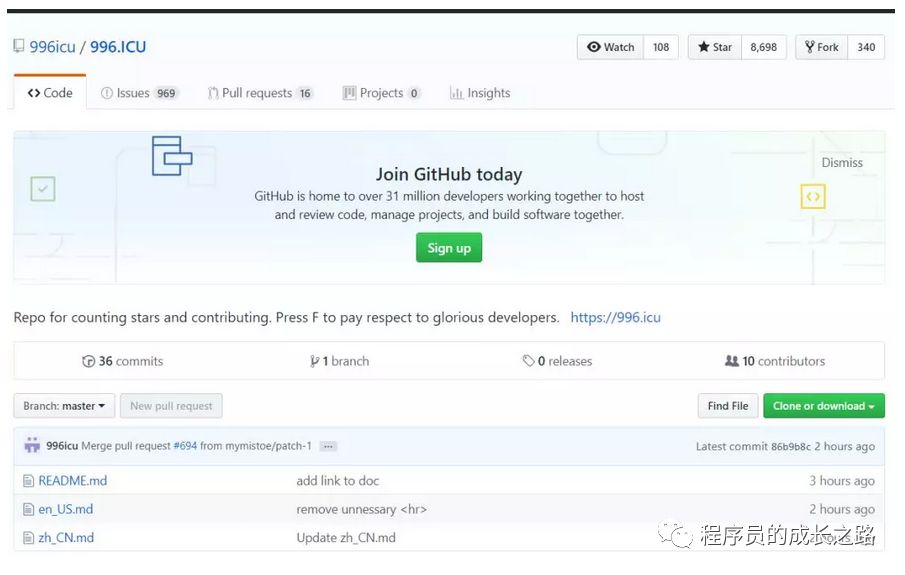Click the Issues tab circle icon
The height and width of the screenshot is (575, 905).
[107, 93]
